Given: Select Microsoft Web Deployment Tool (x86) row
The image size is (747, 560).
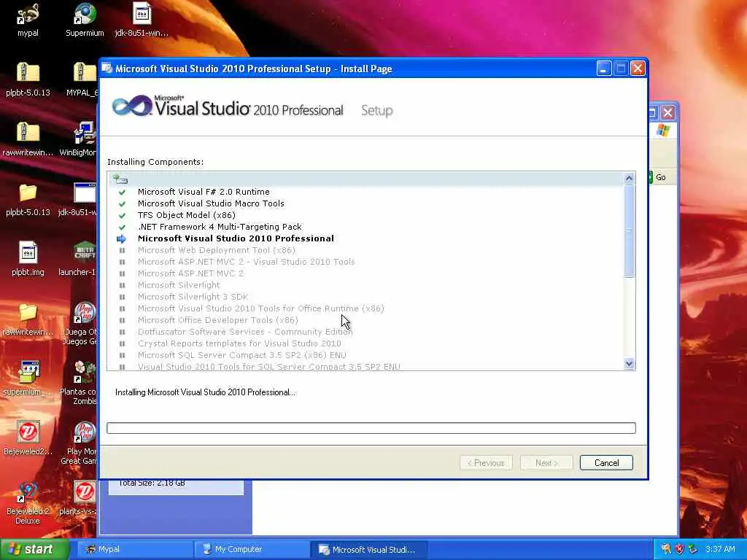Looking at the screenshot, I should (x=366, y=250).
